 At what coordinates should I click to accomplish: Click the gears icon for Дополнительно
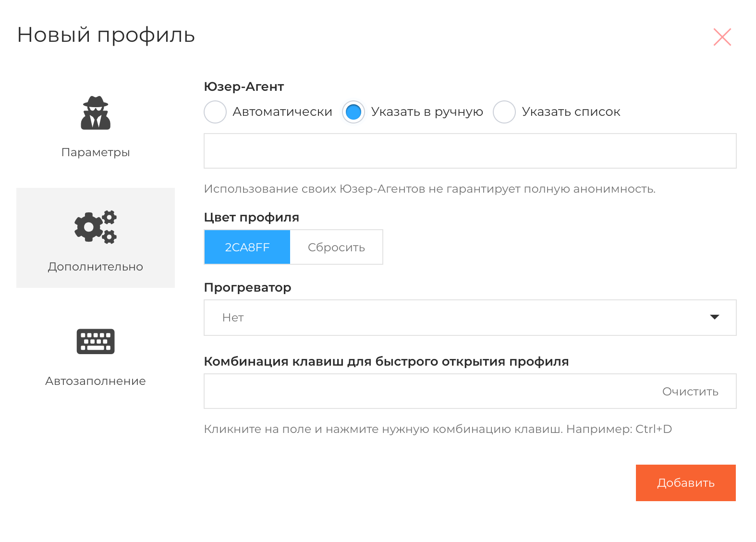click(96, 227)
